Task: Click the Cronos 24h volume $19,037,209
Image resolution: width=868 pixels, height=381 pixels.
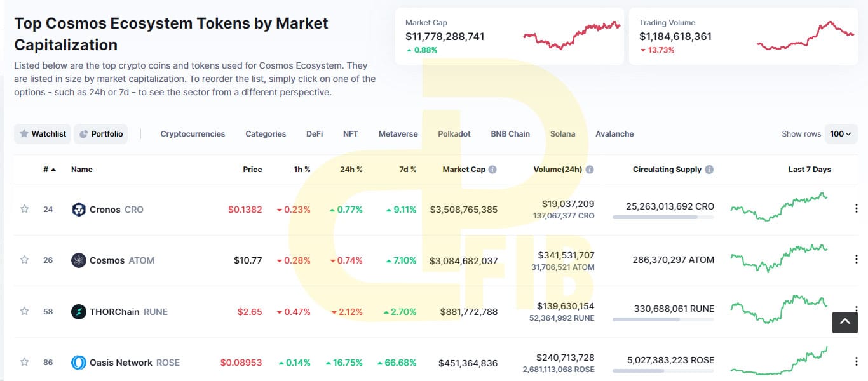Action: 568,204
